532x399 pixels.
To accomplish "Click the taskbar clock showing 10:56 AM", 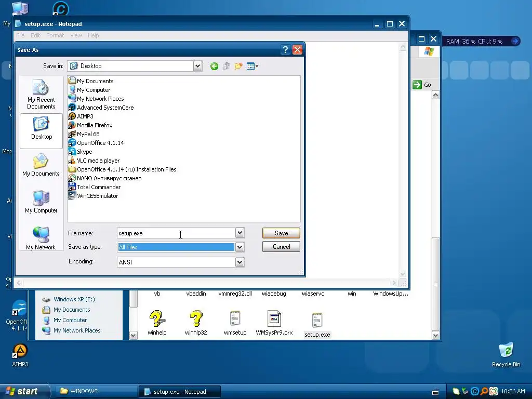I will (x=513, y=391).
